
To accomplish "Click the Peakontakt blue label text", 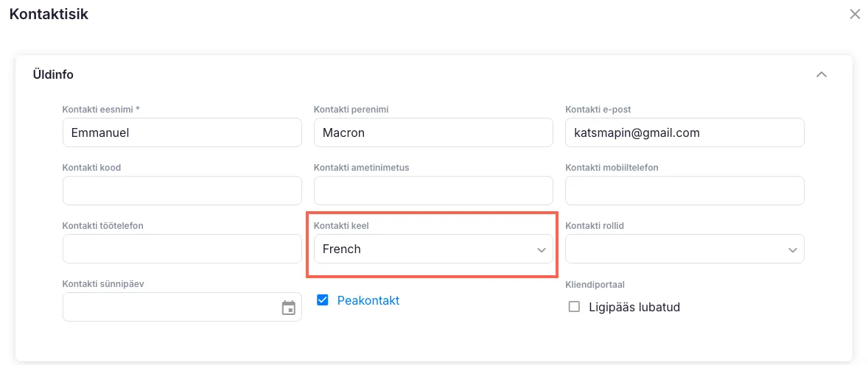I will pyautogui.click(x=368, y=300).
